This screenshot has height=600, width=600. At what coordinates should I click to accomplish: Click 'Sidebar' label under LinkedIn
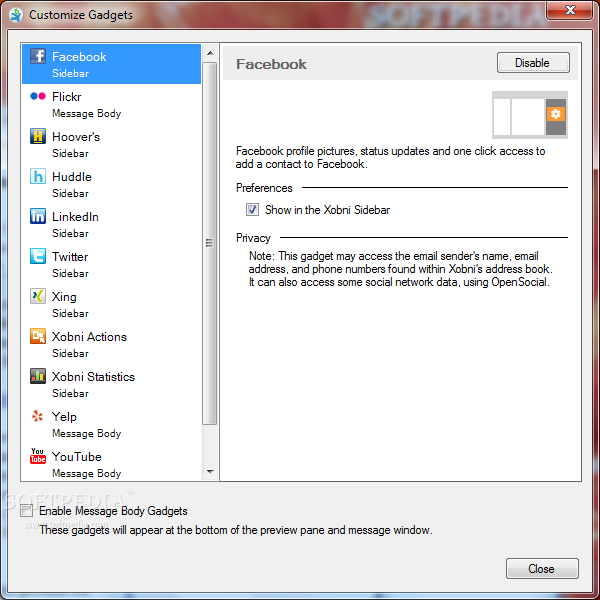click(70, 233)
